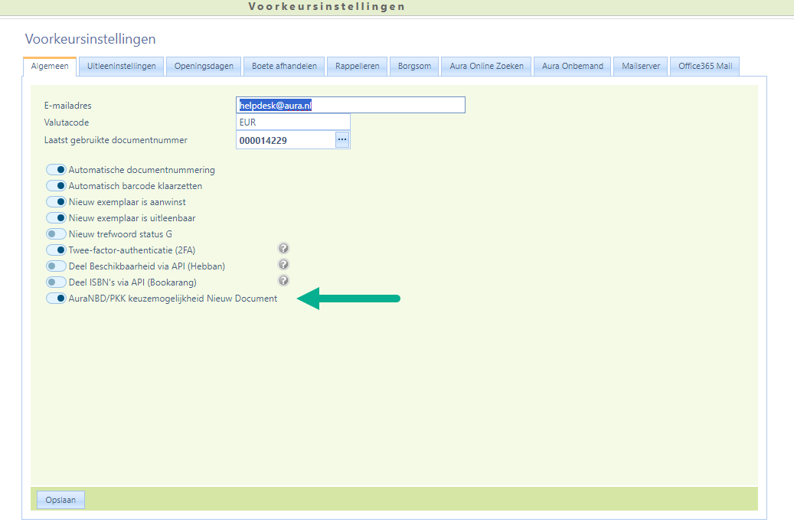Switch off Twee-factor-authenticatie (2FA) toggle
The image size is (794, 532).
tap(57, 250)
